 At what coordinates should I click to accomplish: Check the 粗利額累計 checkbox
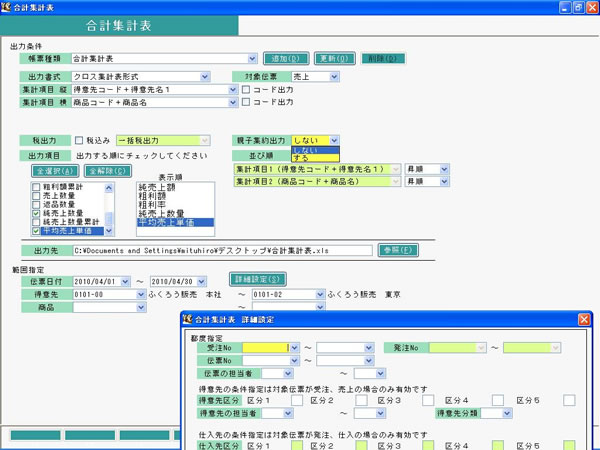36,187
